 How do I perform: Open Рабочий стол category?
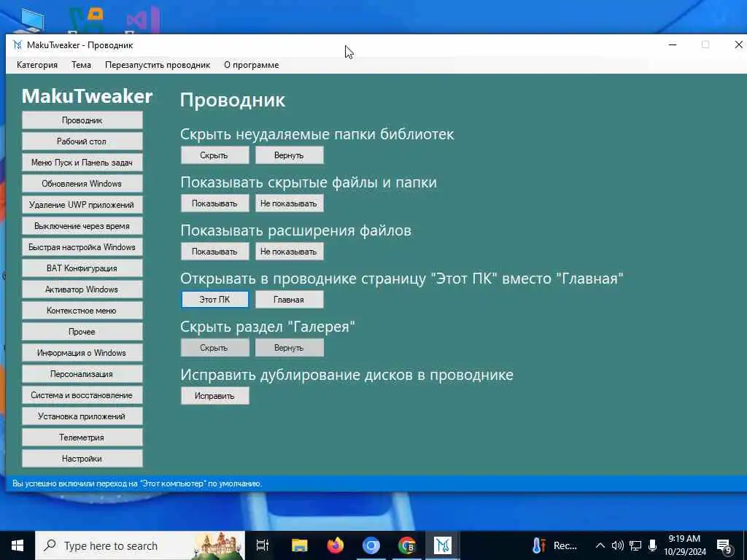point(82,141)
